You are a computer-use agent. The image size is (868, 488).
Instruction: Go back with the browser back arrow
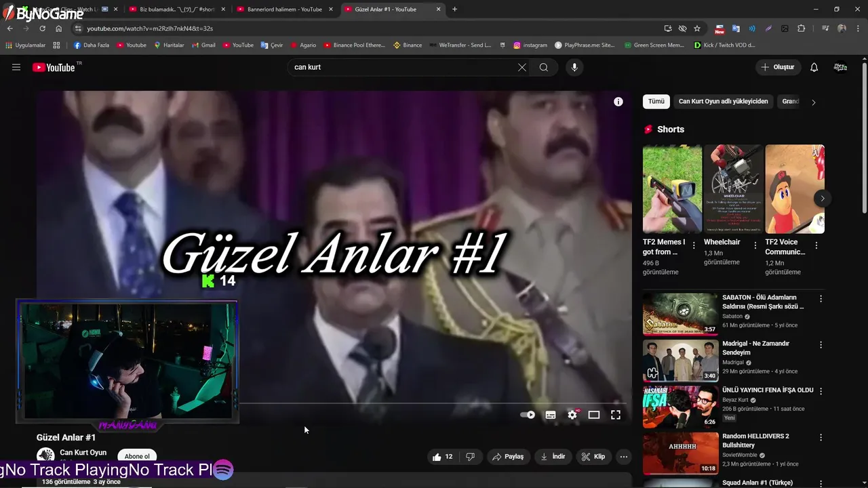point(9,28)
